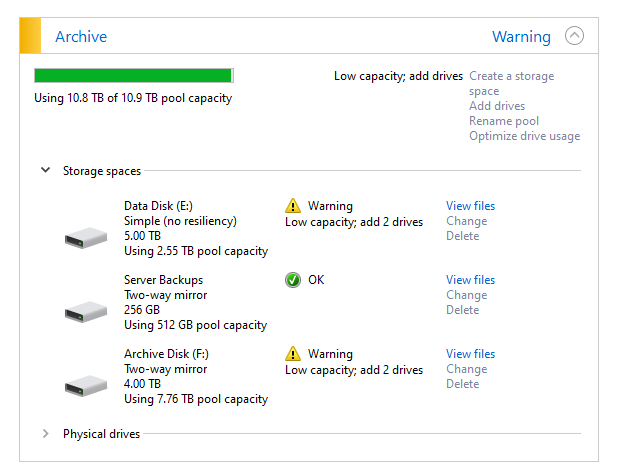Open View files for Archive Disk (F:)
Screen dimensions: 618x476
pos(470,354)
